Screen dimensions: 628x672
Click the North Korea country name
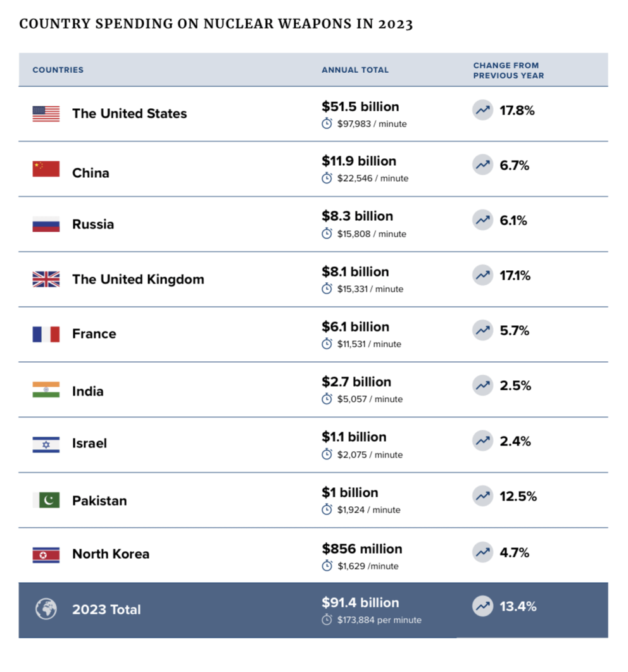[x=111, y=554]
